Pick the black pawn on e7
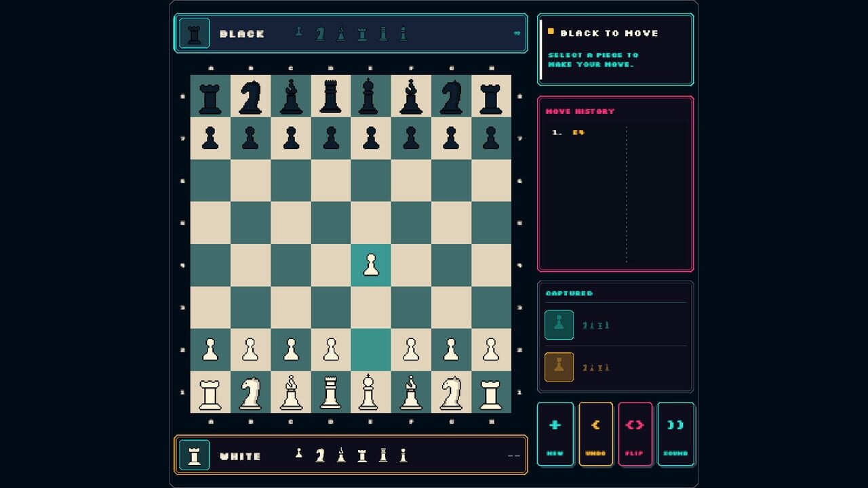 [x=371, y=138]
